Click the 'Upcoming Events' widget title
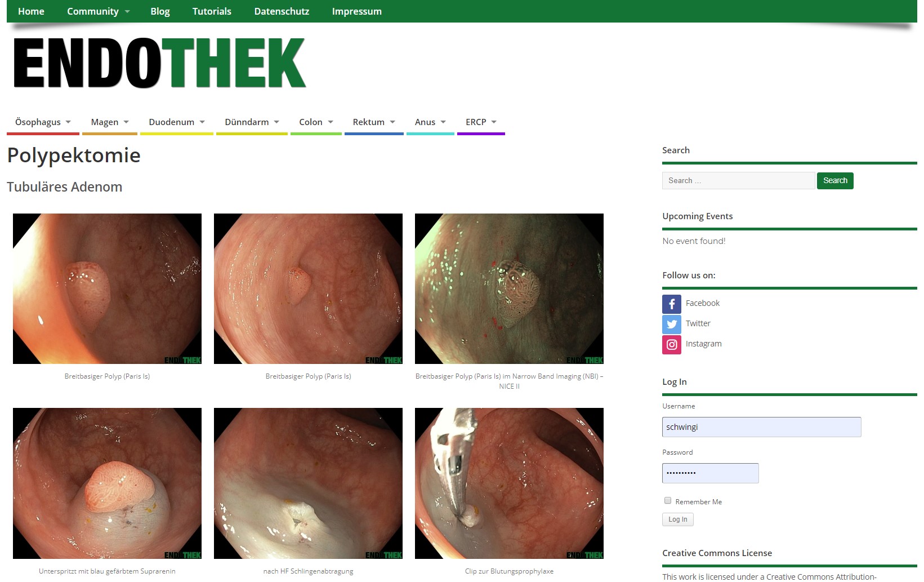 click(697, 216)
